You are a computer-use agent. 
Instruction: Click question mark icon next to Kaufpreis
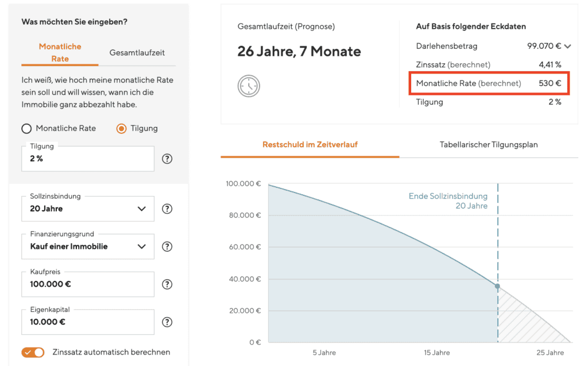pos(167,284)
